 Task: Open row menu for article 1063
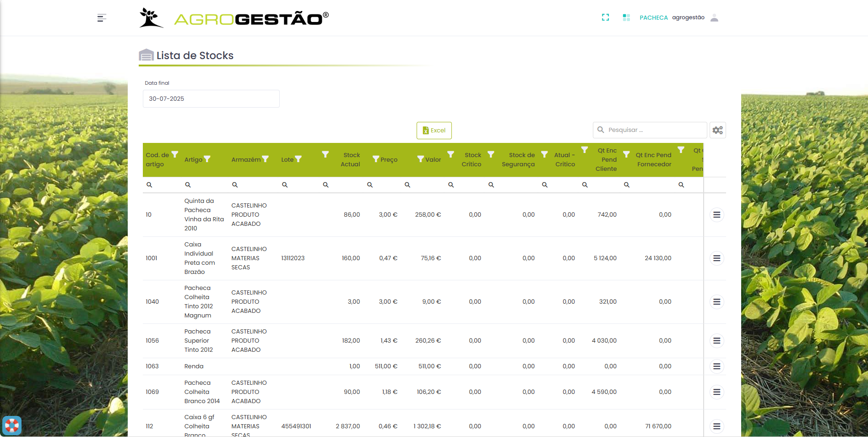[x=716, y=366]
